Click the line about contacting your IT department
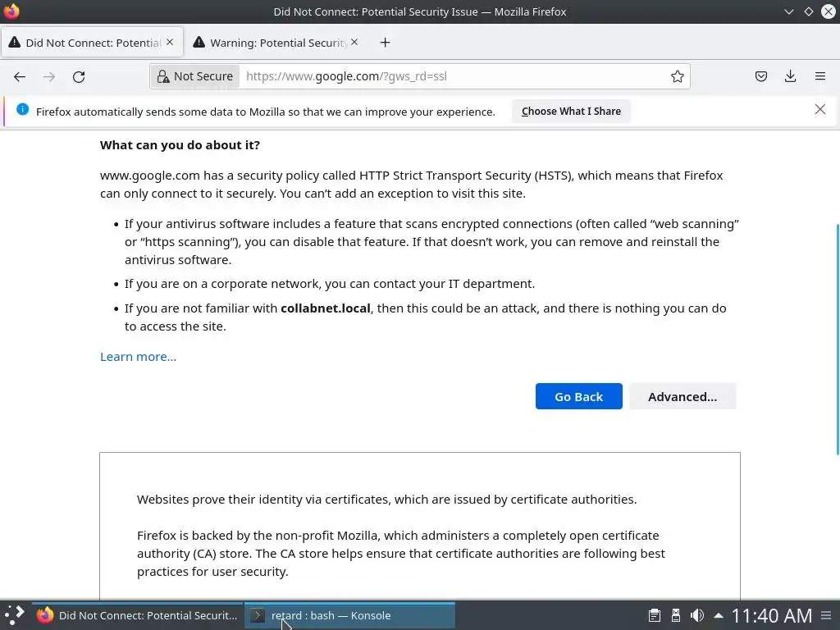Screen dimensions: 840x630 (330, 284)
